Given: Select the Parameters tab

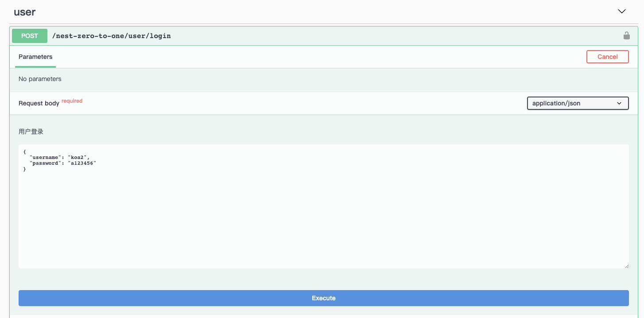Looking at the screenshot, I should point(35,57).
